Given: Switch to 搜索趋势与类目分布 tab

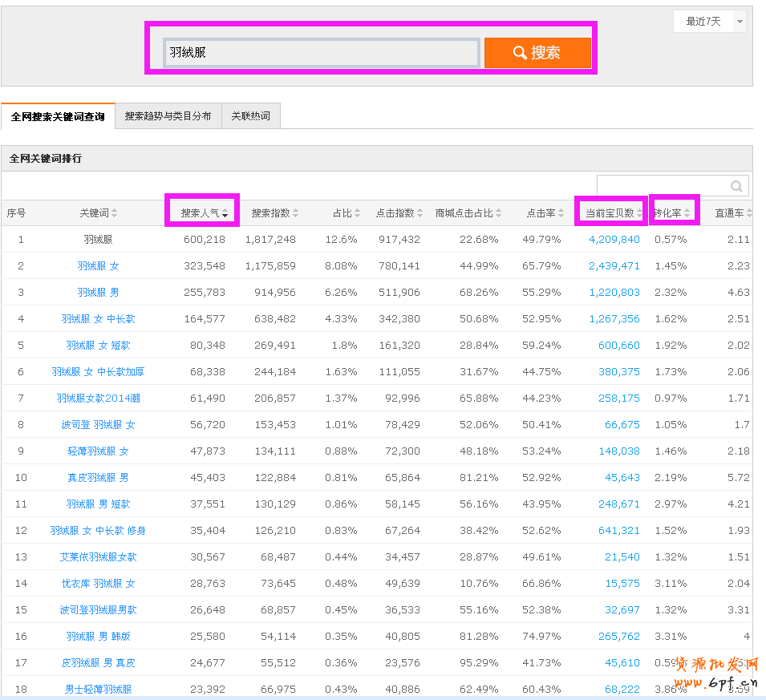Looking at the screenshot, I should click(x=168, y=116).
